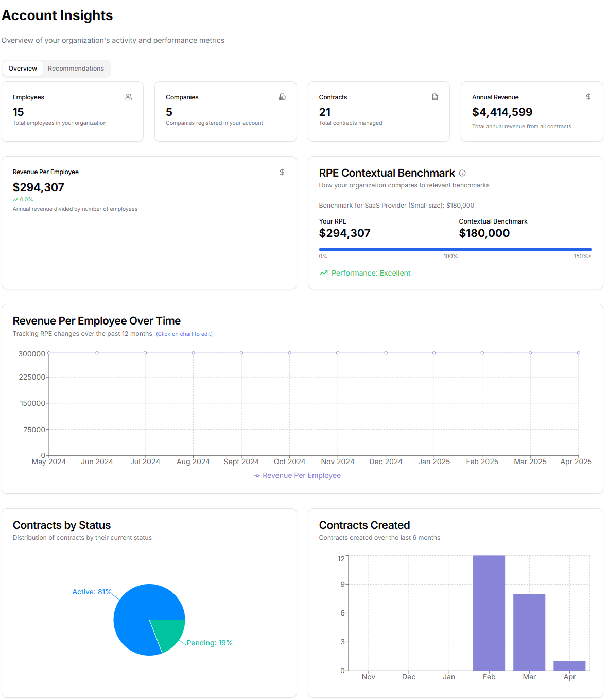This screenshot has width=609, height=700.
Task: Click the Oct 2024 data point on RPE chart
Action: point(290,353)
